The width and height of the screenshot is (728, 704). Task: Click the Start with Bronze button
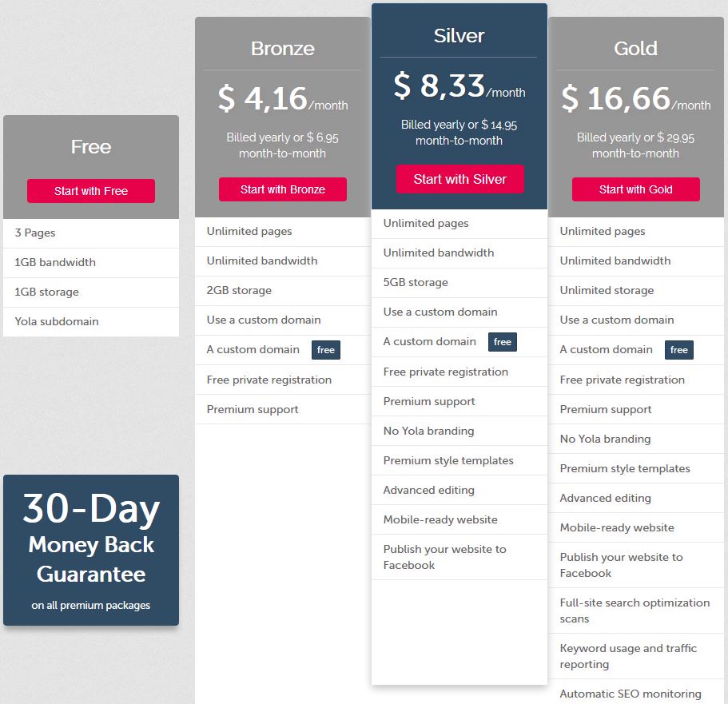pyautogui.click(x=283, y=189)
